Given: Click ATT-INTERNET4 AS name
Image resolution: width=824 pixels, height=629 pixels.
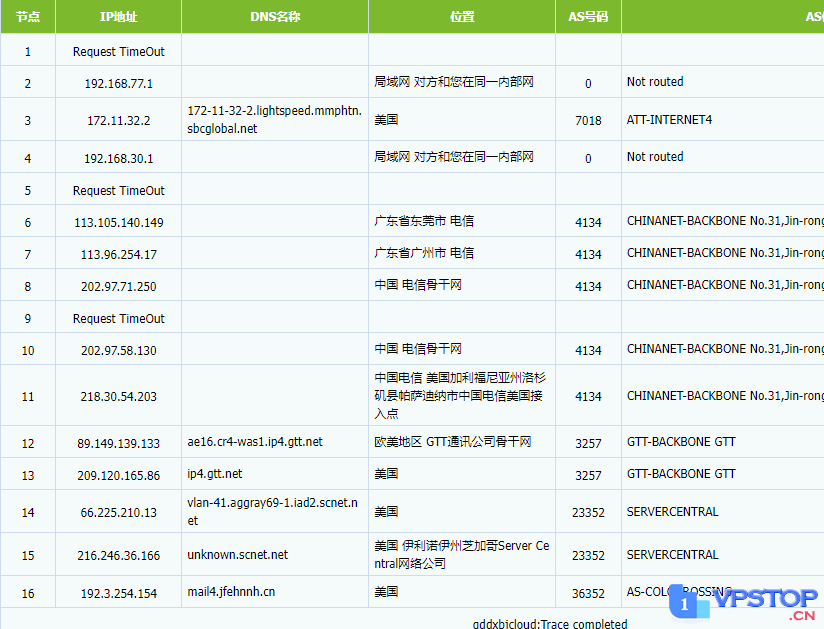Looking at the screenshot, I should click(670, 120).
